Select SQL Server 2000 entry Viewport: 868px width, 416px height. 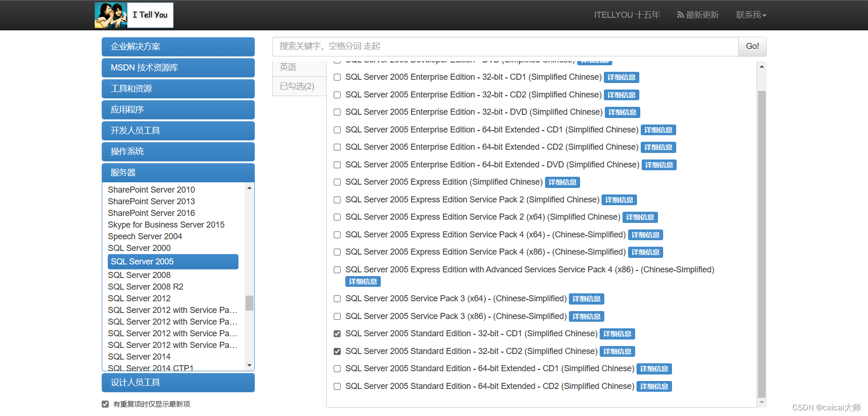[x=139, y=248]
